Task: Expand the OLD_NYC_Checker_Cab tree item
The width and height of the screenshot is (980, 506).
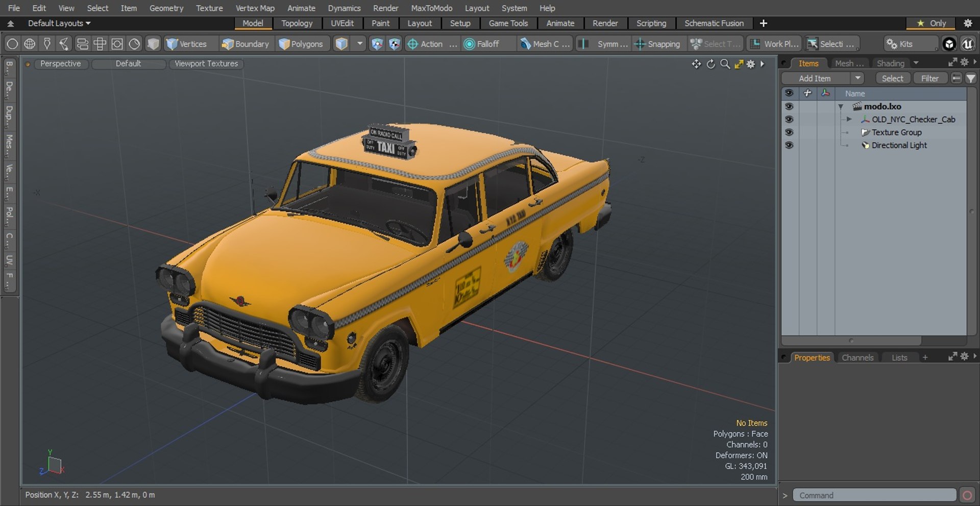Action: pyautogui.click(x=849, y=119)
